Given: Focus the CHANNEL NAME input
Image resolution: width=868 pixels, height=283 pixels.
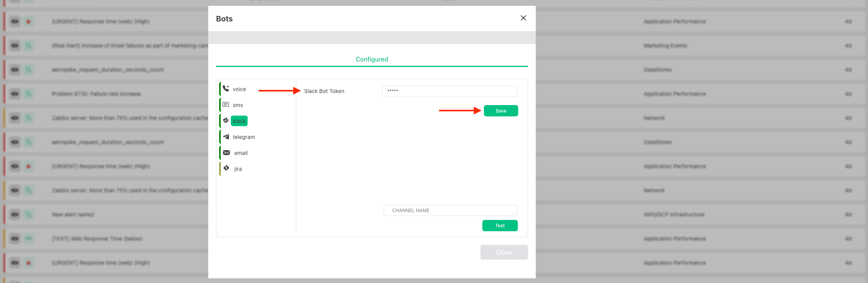Looking at the screenshot, I should coord(450,211).
